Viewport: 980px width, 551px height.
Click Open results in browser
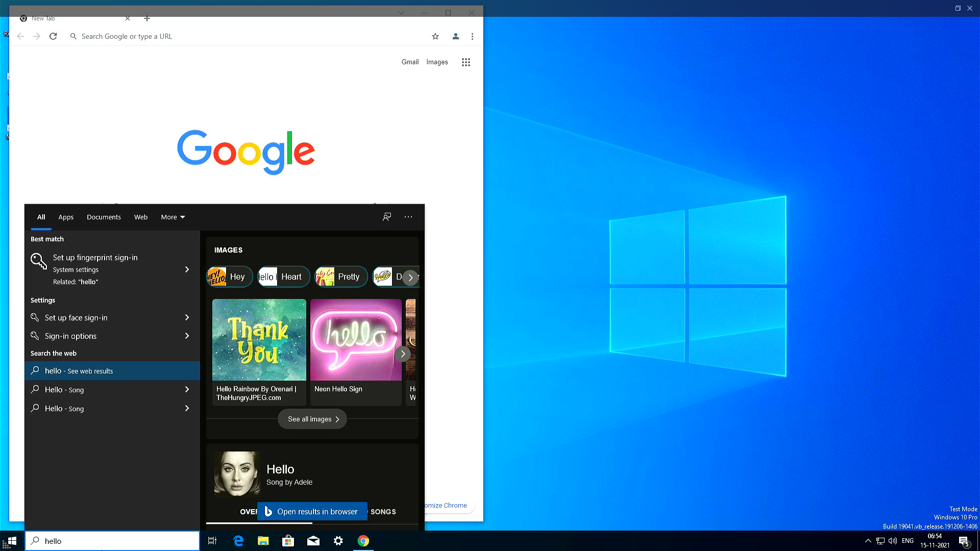pos(312,511)
